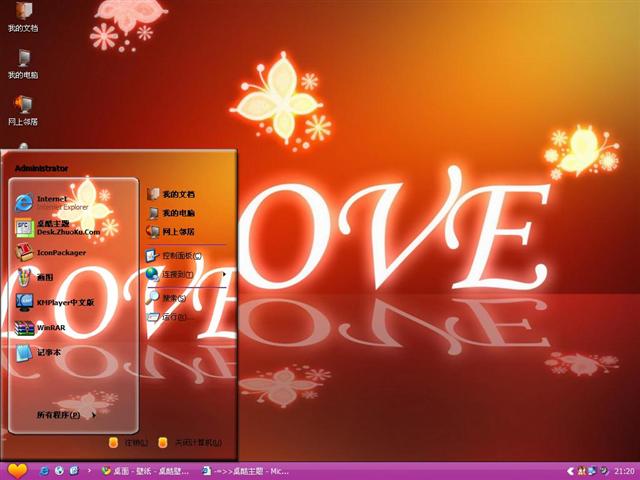
Task: Click the messenger people tray icon
Action: 582,471
